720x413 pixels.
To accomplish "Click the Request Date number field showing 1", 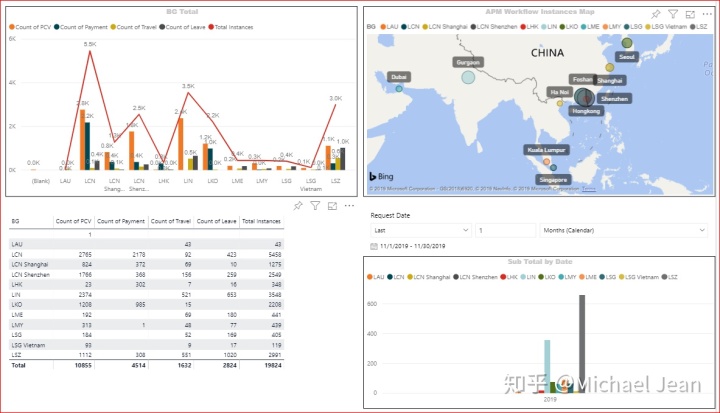I will point(506,230).
